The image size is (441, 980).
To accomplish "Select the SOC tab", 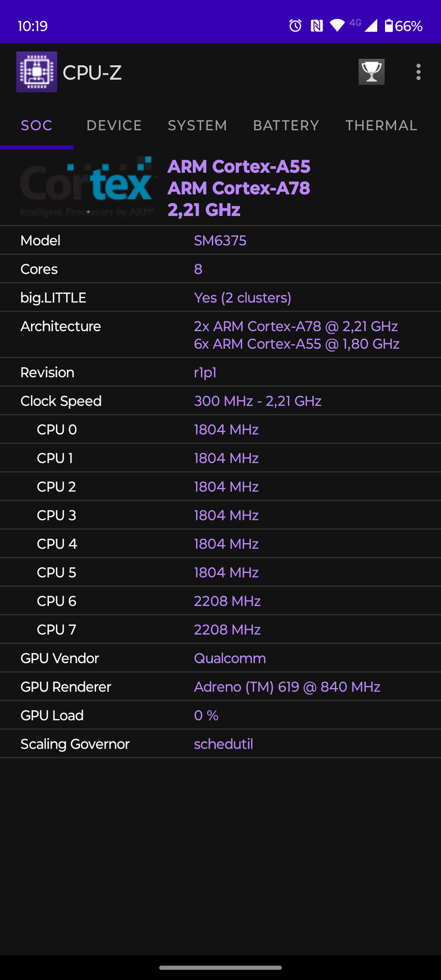I will (x=37, y=126).
